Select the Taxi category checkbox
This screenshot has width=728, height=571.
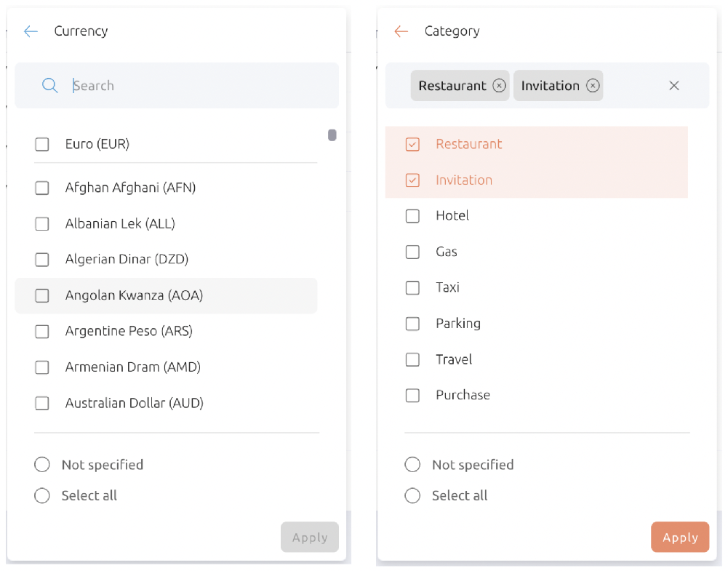point(412,288)
